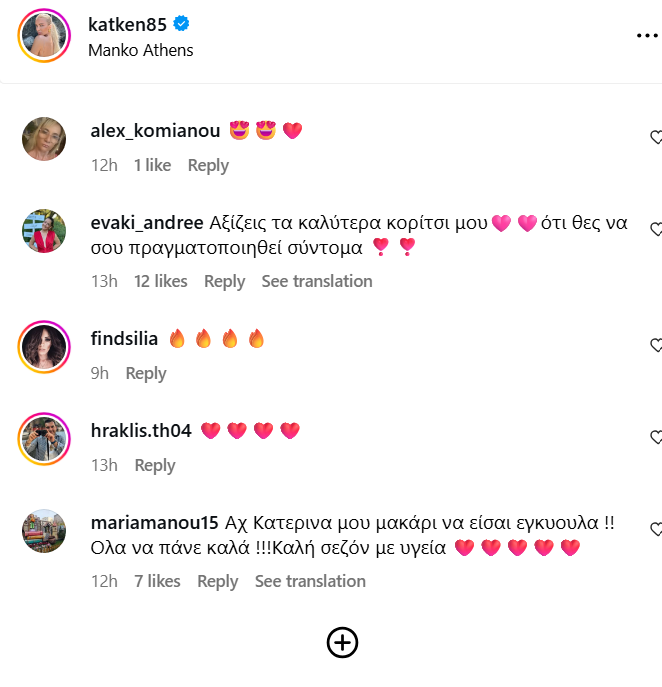Like alex_komianou's comment with heart icon
The width and height of the screenshot is (662, 687).
coord(656,137)
